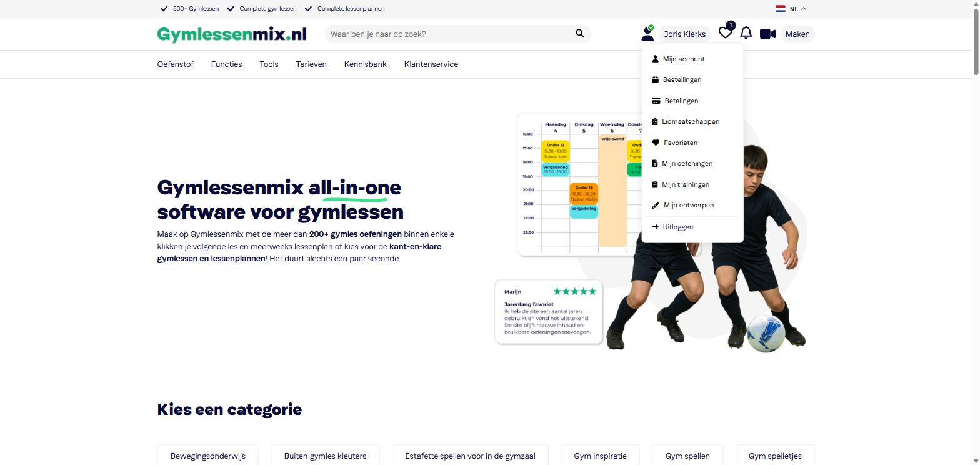The image size is (980, 465).
Task: Open favorites via the heart icon
Action: coord(725,33)
